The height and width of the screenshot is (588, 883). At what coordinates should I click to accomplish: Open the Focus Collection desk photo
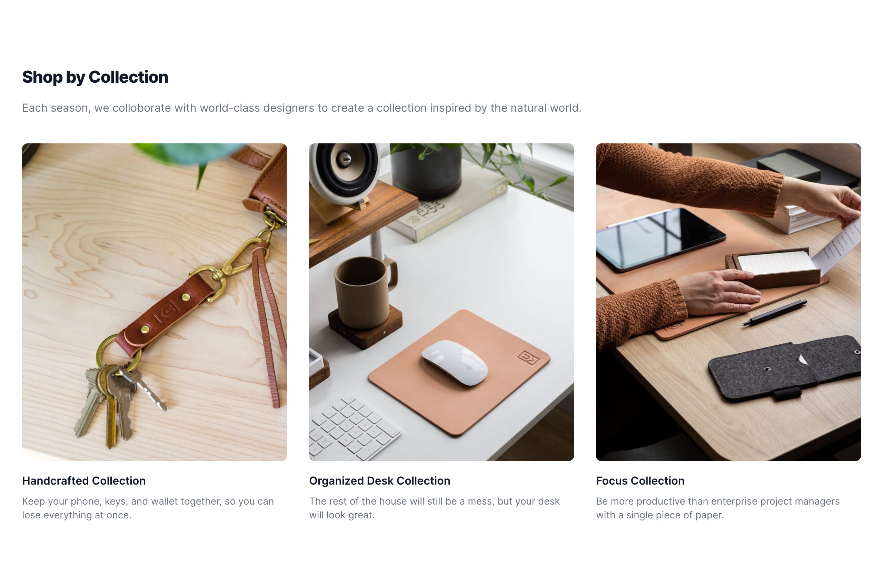[x=728, y=302]
